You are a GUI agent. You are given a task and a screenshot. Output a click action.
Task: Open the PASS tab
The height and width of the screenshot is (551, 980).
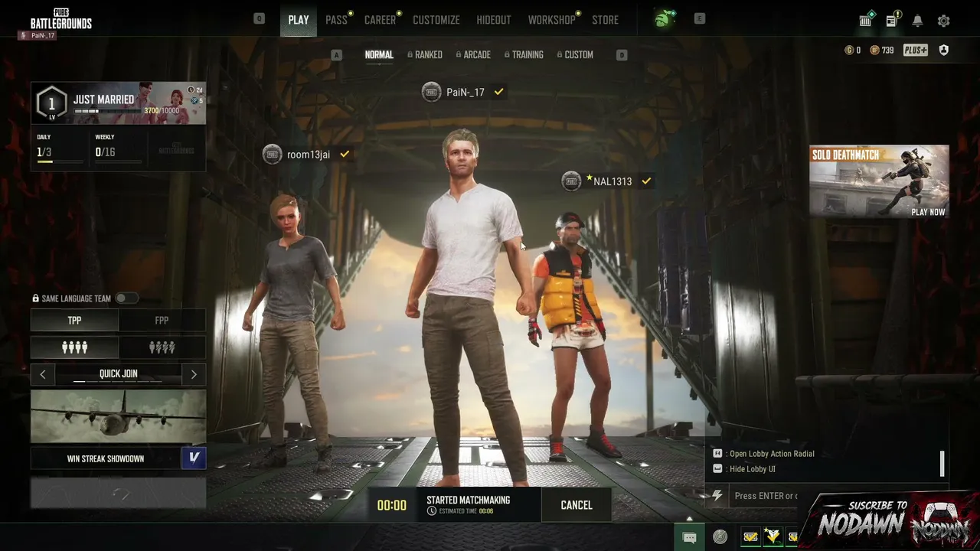tap(336, 20)
